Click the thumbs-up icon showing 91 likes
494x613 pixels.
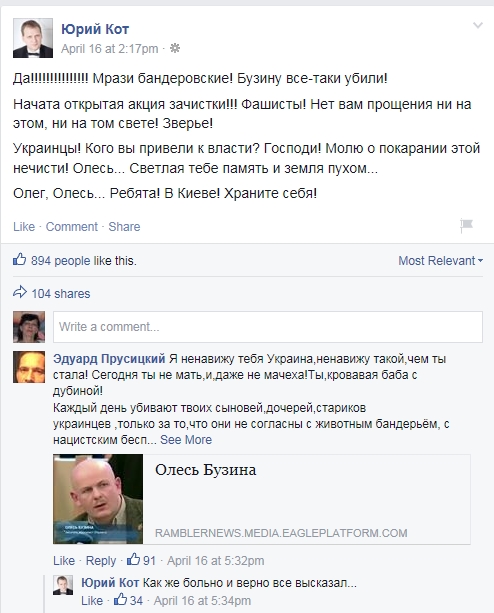pyautogui.click(x=133, y=559)
